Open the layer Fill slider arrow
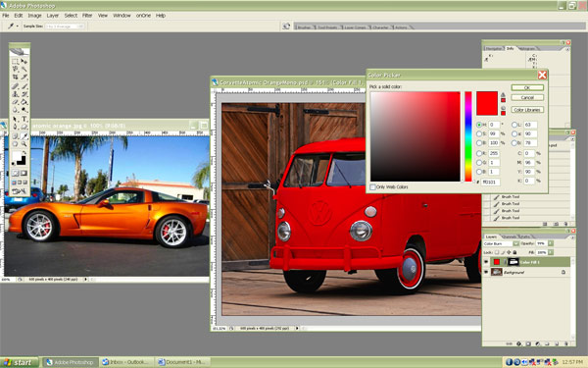This screenshot has width=588, height=368. (x=551, y=252)
